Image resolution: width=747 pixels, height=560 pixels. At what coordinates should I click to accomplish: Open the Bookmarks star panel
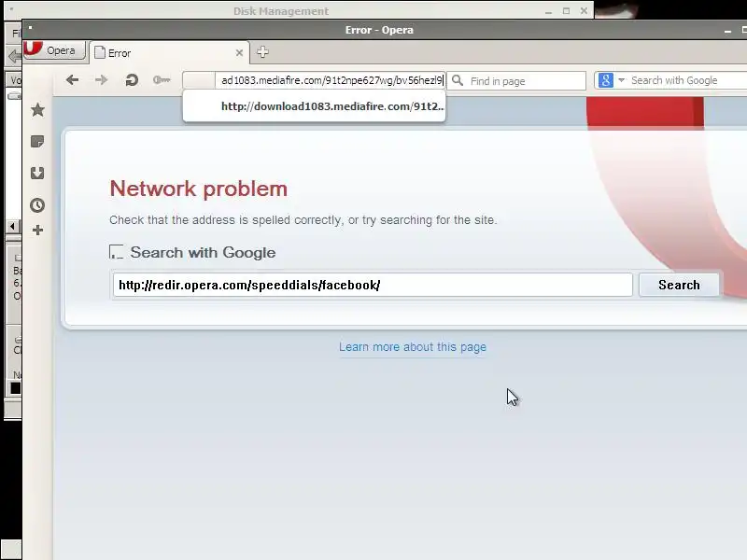coord(37,110)
